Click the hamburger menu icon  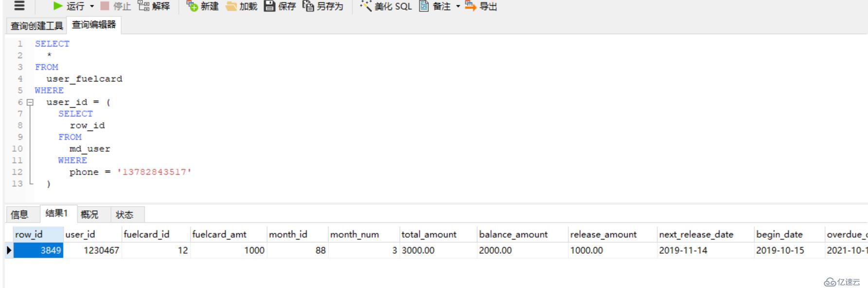pyautogui.click(x=19, y=6)
